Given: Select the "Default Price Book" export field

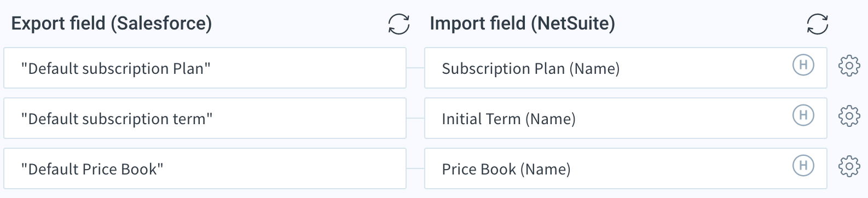Looking at the screenshot, I should coord(205,168).
